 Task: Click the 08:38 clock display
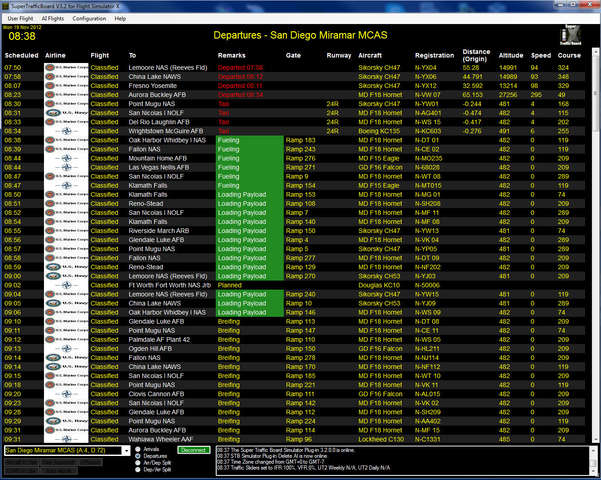pyautogui.click(x=22, y=36)
